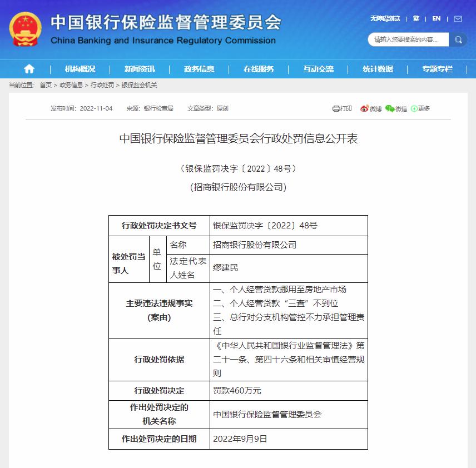Viewport: 476px width, 468px height.
Task: Click the national emblem logo
Action: coord(24,28)
